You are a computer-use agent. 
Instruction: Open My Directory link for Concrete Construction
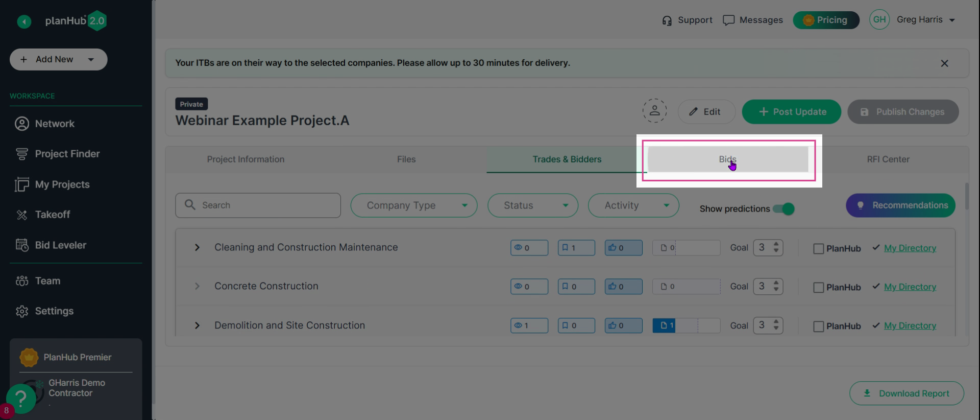point(910,287)
